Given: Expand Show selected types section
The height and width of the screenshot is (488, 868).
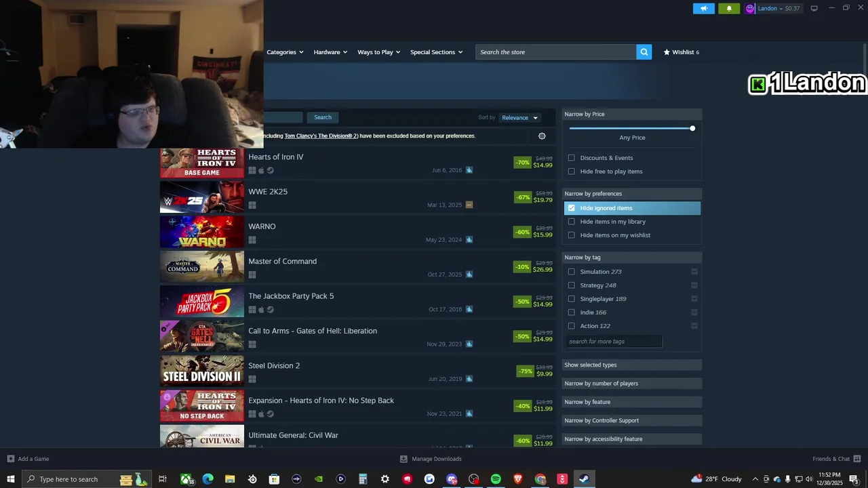Looking at the screenshot, I should point(631,365).
